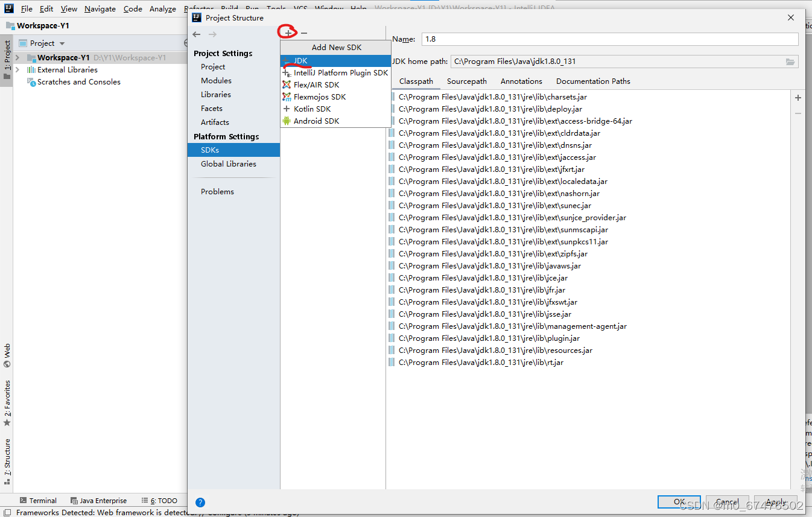Choose JDK from Add New SDK list
812x517 pixels.
click(335, 61)
